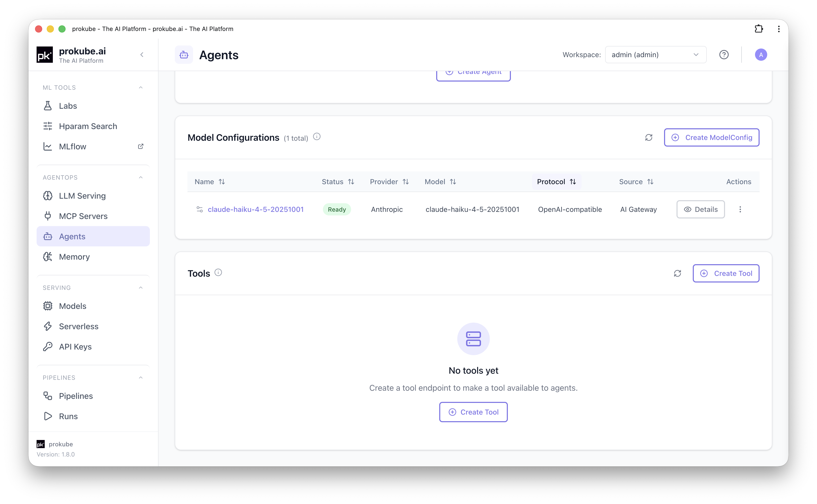Collapse the SERVING section
Image resolution: width=817 pixels, height=504 pixels.
[x=141, y=288]
